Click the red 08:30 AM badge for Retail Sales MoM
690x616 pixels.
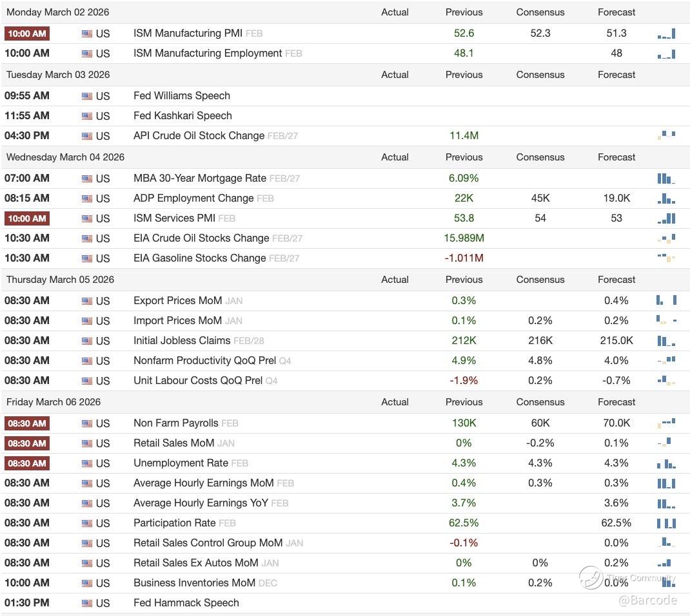point(27,443)
